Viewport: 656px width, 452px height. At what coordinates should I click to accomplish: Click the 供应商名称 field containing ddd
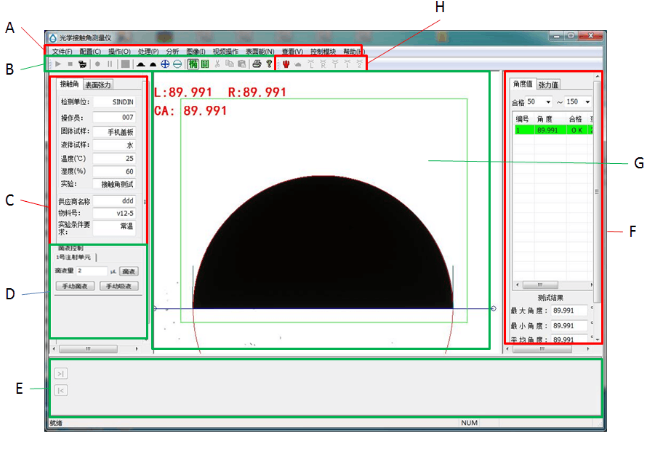coord(114,201)
